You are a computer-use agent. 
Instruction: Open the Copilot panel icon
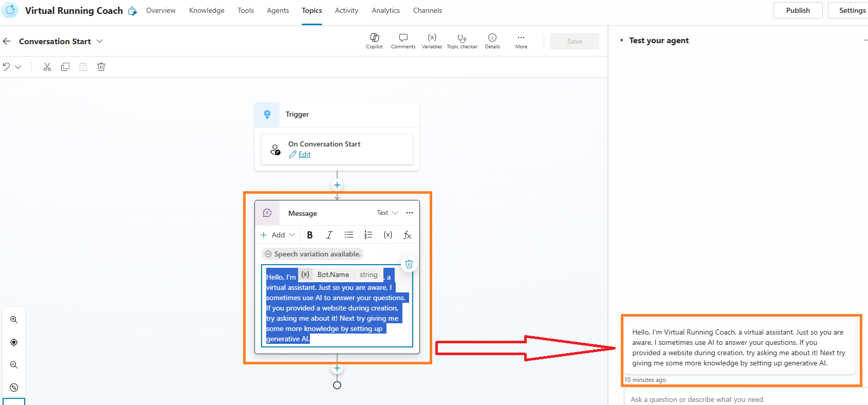pyautogui.click(x=374, y=41)
